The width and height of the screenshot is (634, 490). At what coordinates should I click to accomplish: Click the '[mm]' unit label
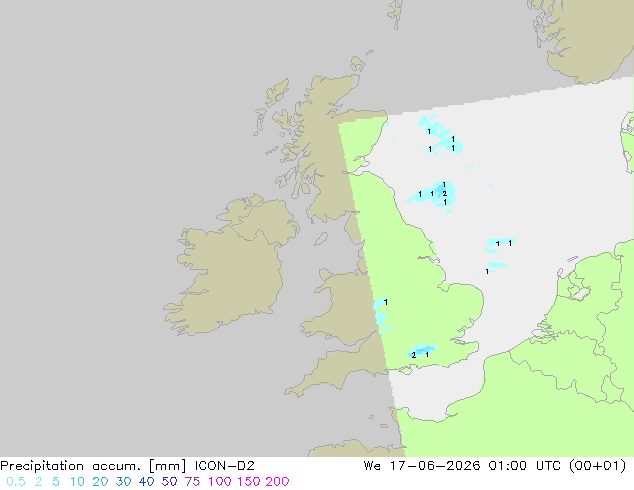coord(168,466)
